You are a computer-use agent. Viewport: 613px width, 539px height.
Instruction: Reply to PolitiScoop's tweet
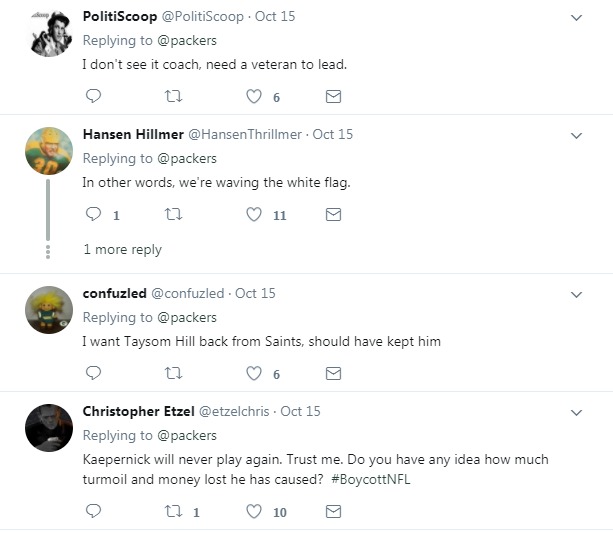click(x=93, y=96)
